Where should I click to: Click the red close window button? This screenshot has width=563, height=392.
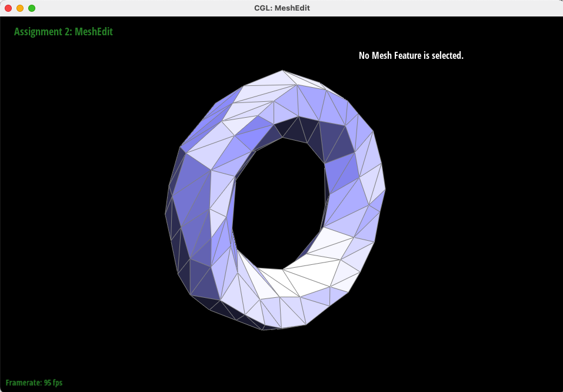pos(8,8)
